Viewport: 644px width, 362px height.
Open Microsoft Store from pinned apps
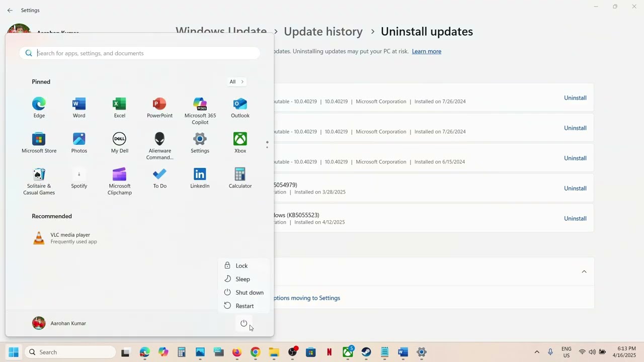39,143
